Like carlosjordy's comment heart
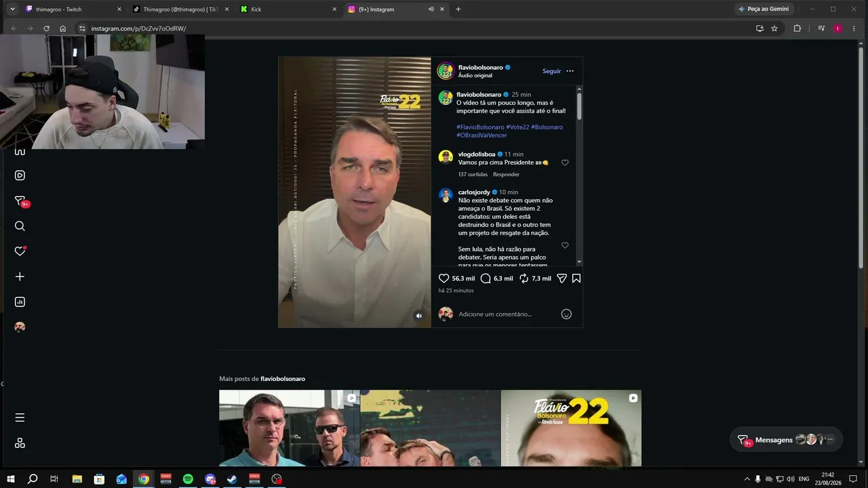Image resolution: width=868 pixels, height=488 pixels. 565,245
